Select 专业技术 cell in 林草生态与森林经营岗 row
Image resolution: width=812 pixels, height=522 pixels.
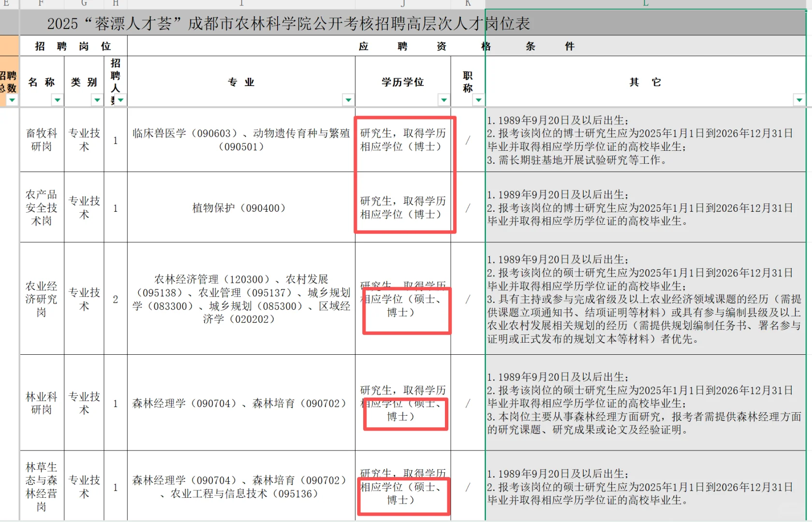point(84,486)
